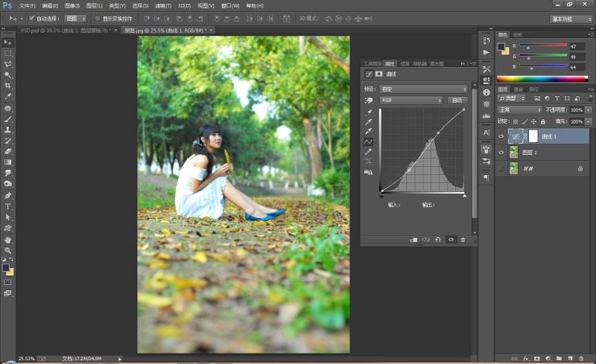Toggle lock image pixels brush icon
This screenshot has width=596, height=364.
(524, 121)
